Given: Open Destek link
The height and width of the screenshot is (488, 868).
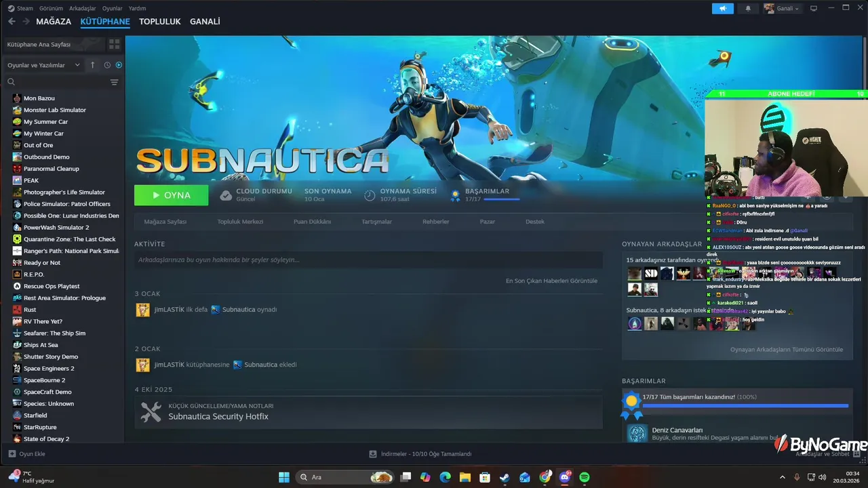Looking at the screenshot, I should [x=535, y=222].
